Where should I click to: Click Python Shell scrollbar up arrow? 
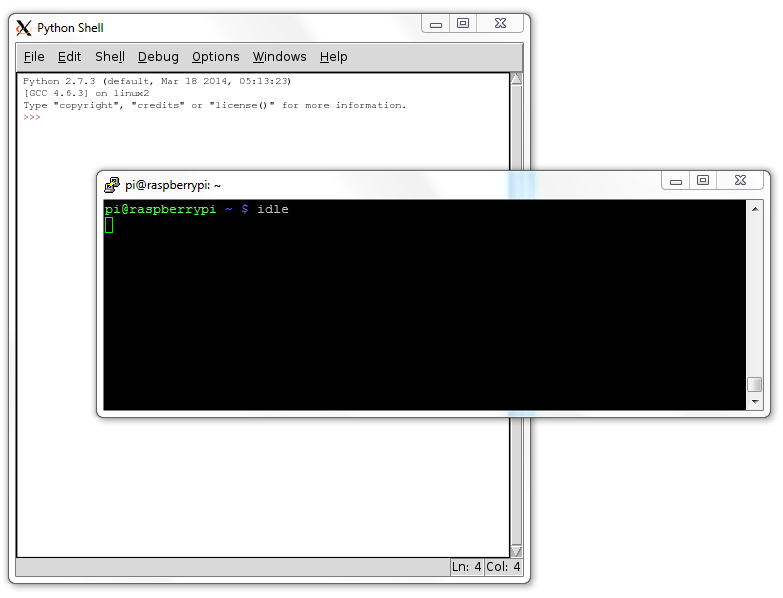(517, 79)
